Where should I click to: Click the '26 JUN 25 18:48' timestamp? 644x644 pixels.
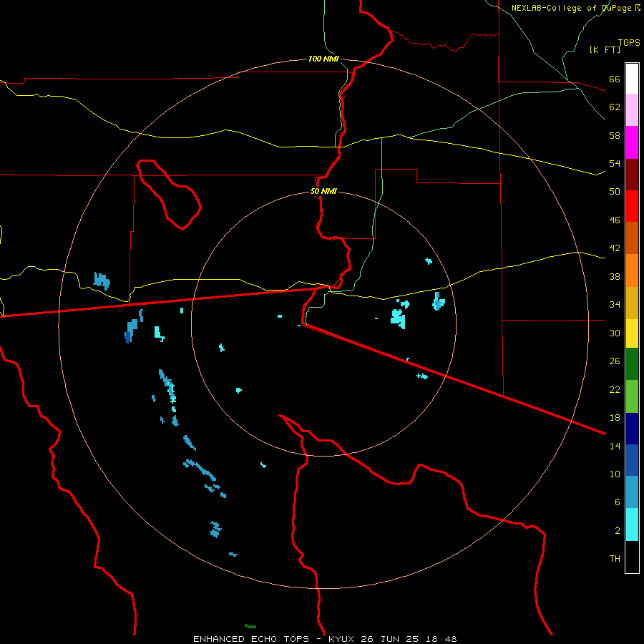click(409, 639)
